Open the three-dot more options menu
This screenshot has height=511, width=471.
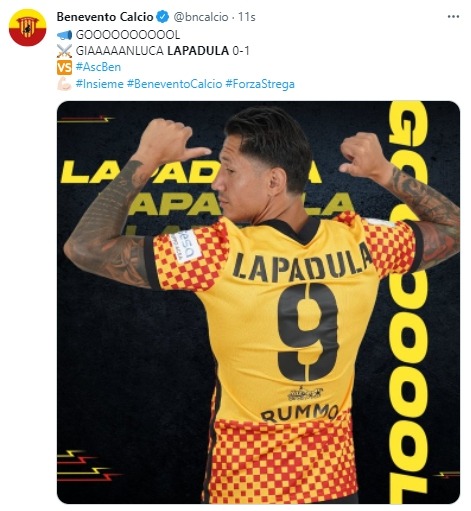coord(453,17)
